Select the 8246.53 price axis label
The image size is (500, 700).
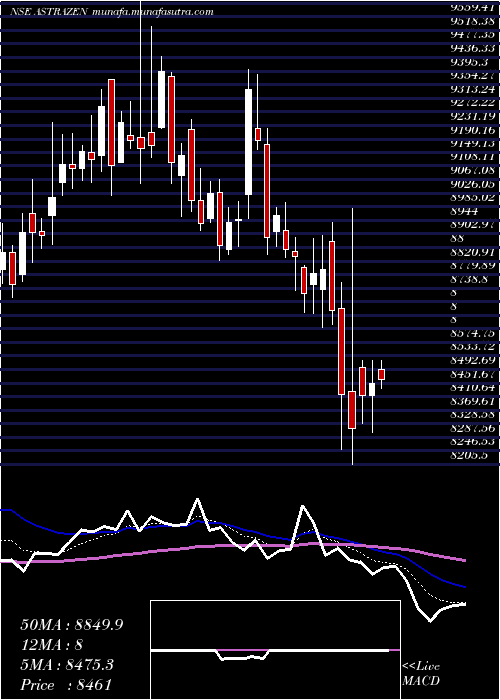474,443
